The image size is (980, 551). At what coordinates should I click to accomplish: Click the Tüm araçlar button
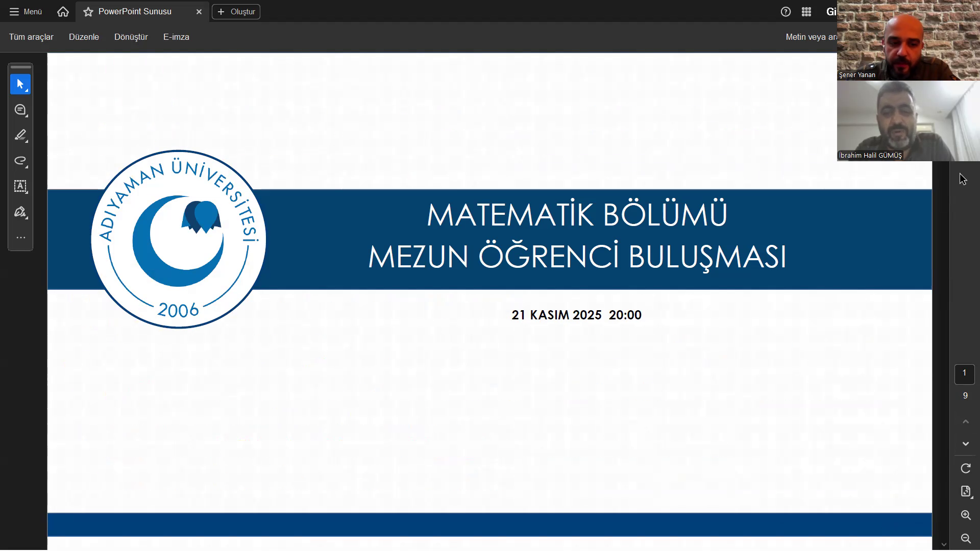pyautogui.click(x=31, y=37)
